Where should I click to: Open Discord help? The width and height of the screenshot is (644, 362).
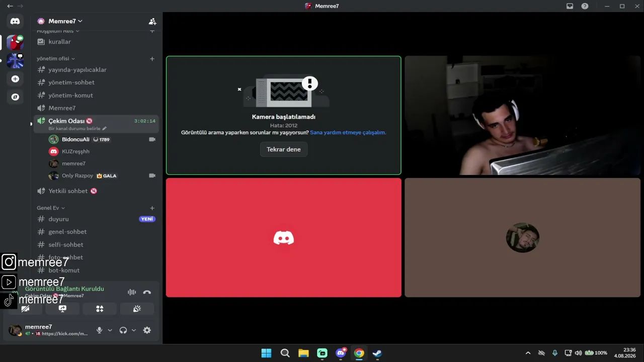click(x=585, y=6)
